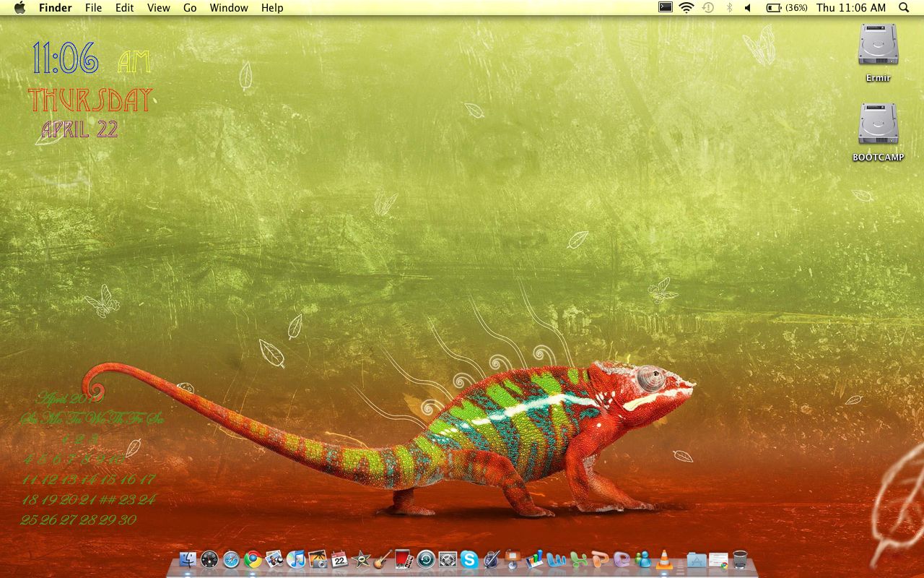The image size is (924, 578).
Task: Launch Microsoft Excel from the Dock
Action: [x=577, y=559]
